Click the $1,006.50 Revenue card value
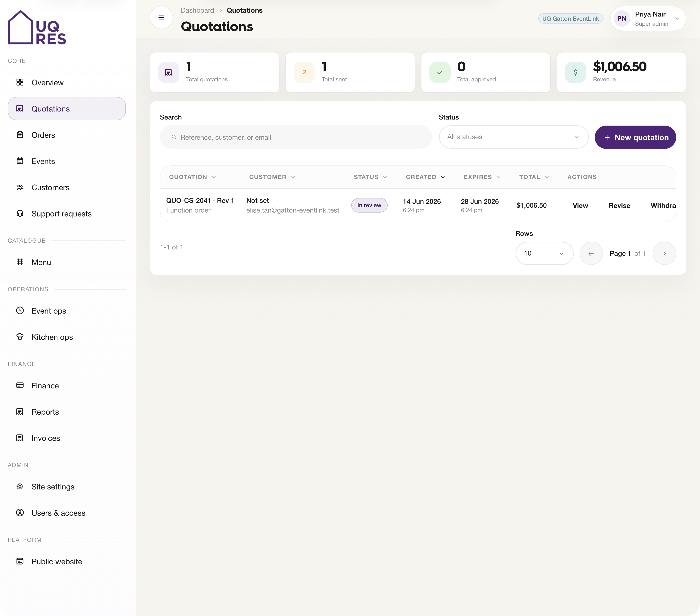The image size is (700, 616). [620, 66]
